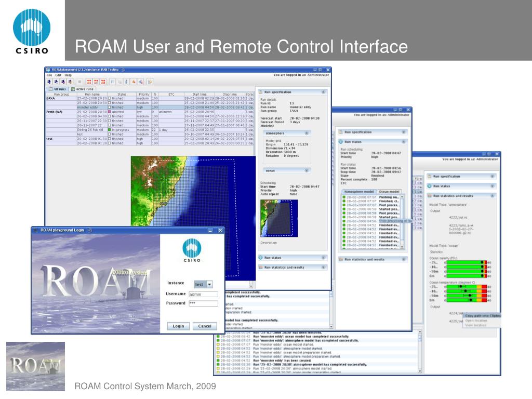Click the Status column header
Viewport: 532px width, 399px height.
click(x=122, y=95)
